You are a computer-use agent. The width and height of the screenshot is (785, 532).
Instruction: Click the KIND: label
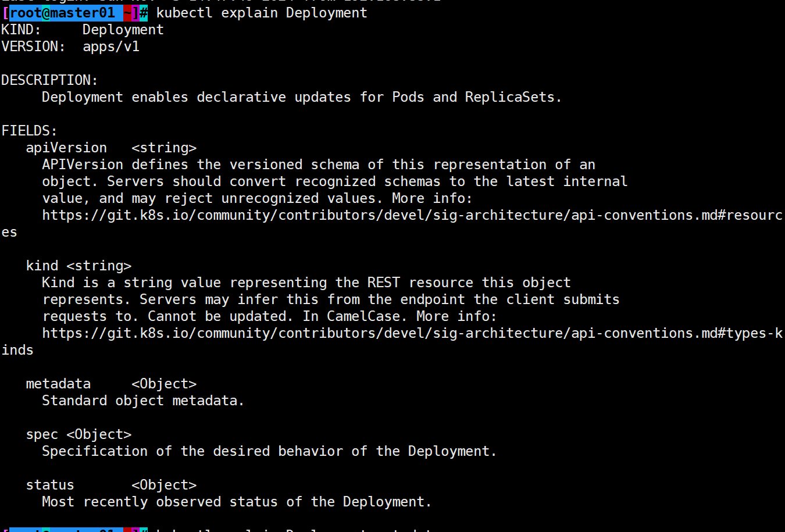click(21, 30)
